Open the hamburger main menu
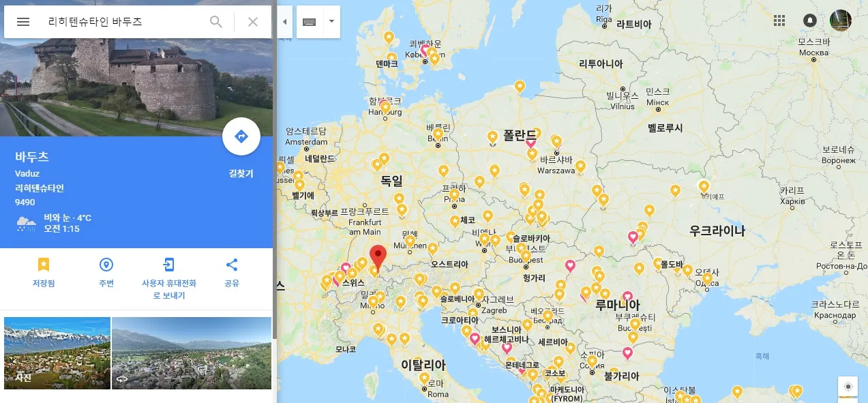Image resolution: width=868 pixels, height=403 pixels. tap(23, 22)
